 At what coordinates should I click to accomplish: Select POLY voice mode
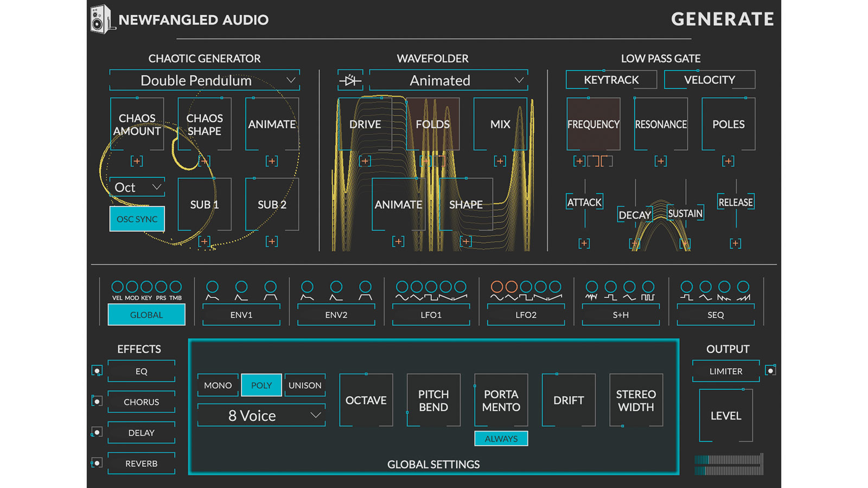(x=261, y=385)
